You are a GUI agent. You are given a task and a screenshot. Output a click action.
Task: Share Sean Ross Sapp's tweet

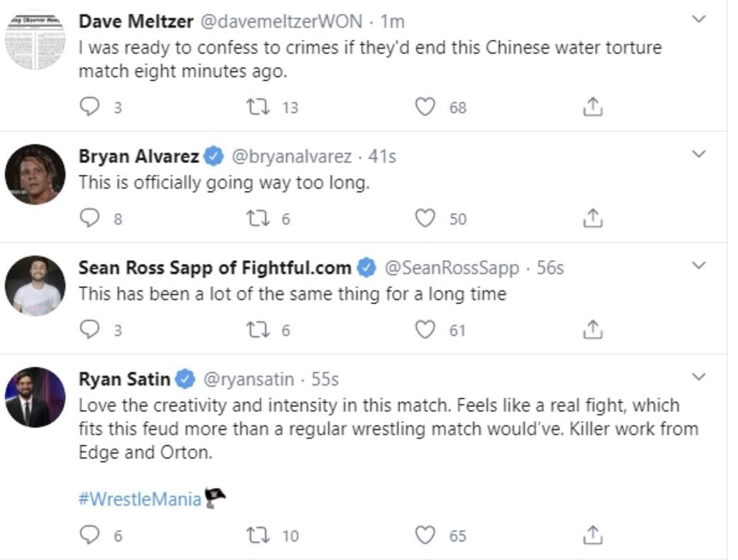click(592, 330)
